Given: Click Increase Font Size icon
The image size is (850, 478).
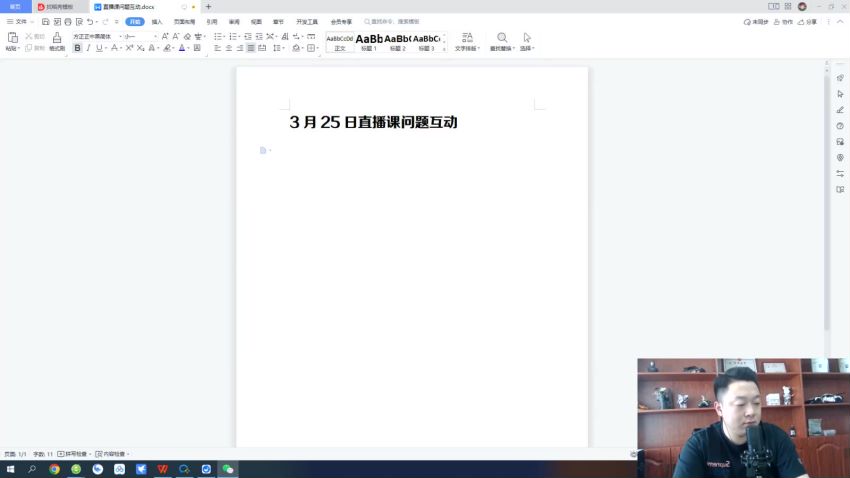Looking at the screenshot, I should (x=165, y=36).
